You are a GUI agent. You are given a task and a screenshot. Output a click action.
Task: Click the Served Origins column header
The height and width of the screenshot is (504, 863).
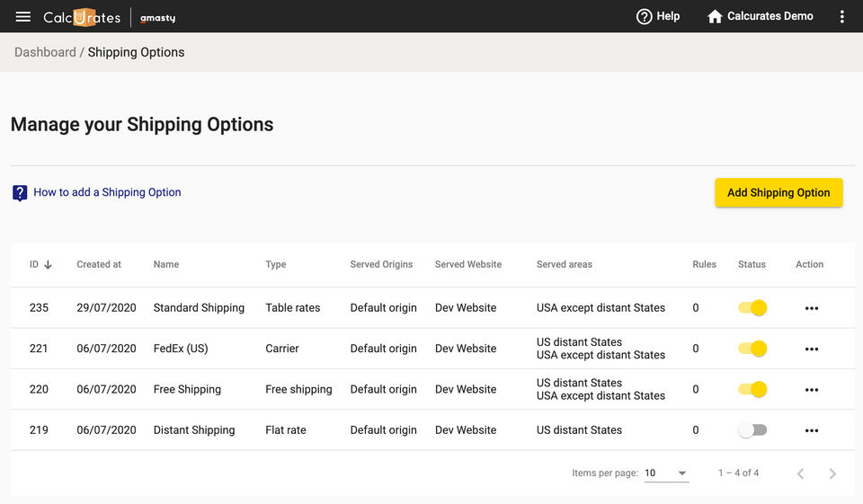click(x=381, y=265)
